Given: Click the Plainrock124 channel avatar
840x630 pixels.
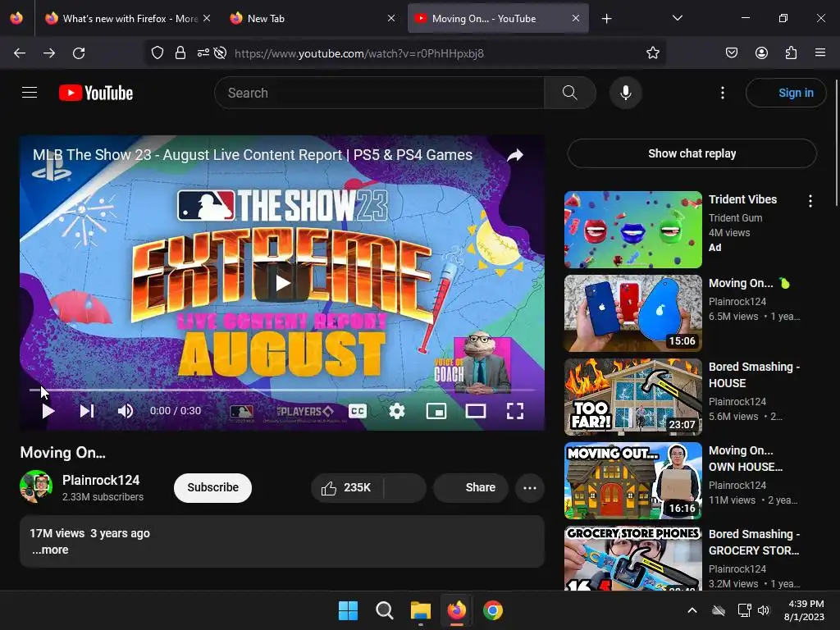Looking at the screenshot, I should pos(36,486).
